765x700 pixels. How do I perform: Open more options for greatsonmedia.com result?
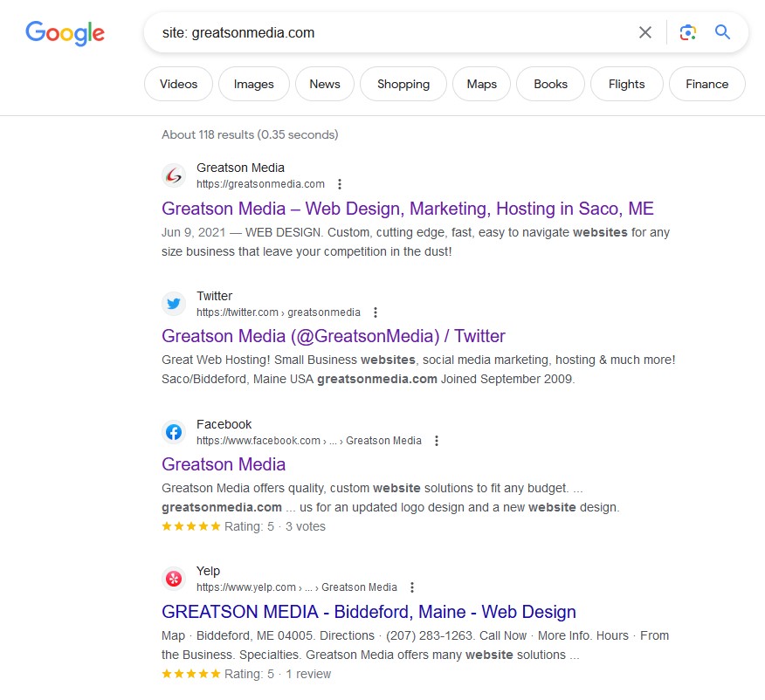click(340, 184)
